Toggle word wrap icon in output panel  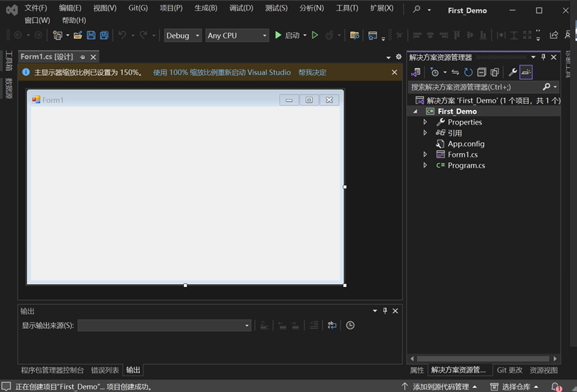coord(332,325)
